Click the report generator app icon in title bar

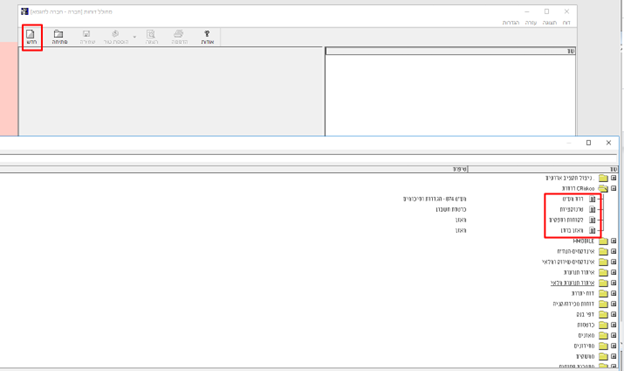[x=25, y=12]
